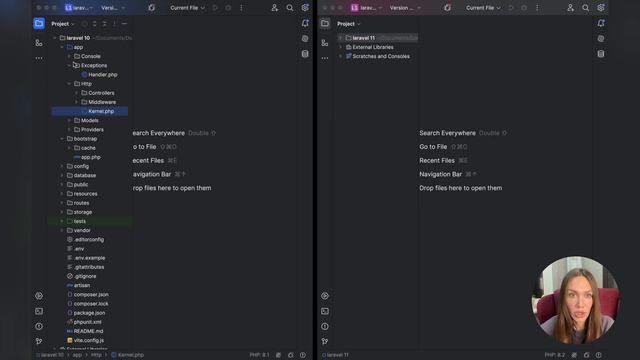Click Kernel.php breadcrumb in status bar
The image size is (640, 360).
[x=127, y=355]
